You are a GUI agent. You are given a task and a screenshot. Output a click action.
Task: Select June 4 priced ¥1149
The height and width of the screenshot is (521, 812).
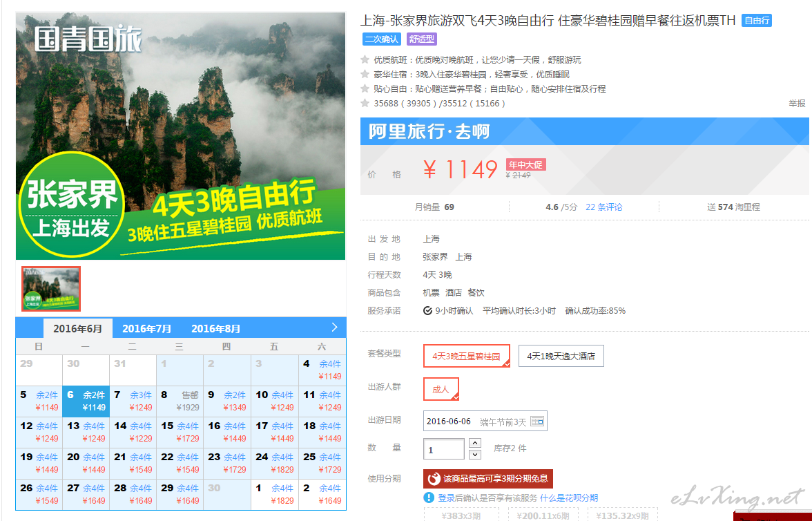click(x=322, y=370)
